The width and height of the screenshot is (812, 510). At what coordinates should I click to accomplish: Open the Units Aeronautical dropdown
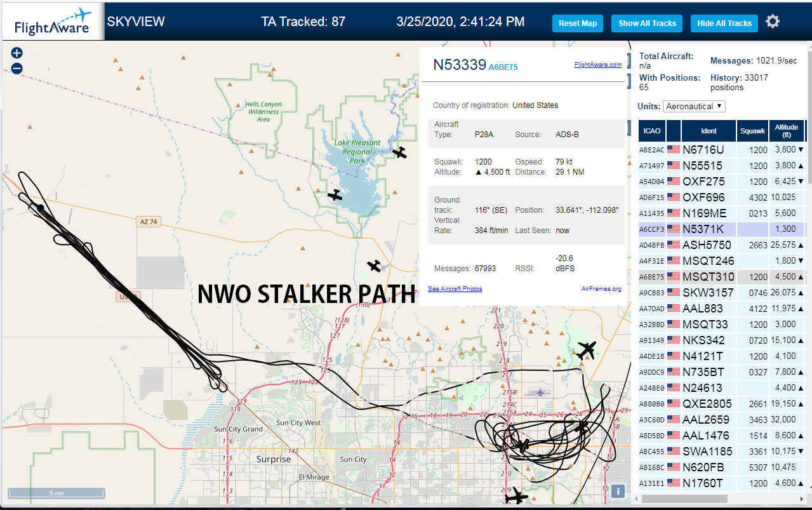(x=694, y=106)
